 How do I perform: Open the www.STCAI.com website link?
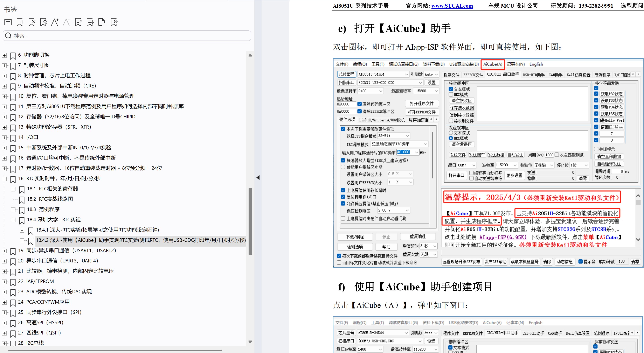[452, 6]
